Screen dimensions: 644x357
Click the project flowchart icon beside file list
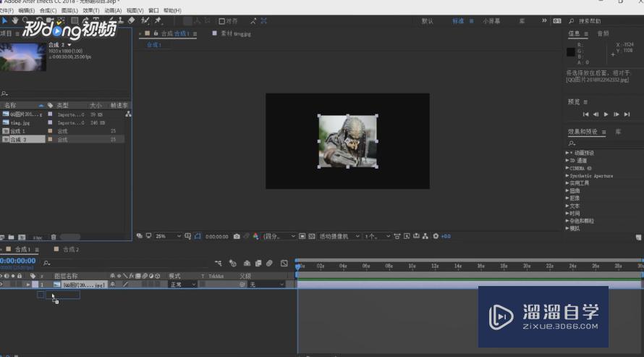coord(128,114)
